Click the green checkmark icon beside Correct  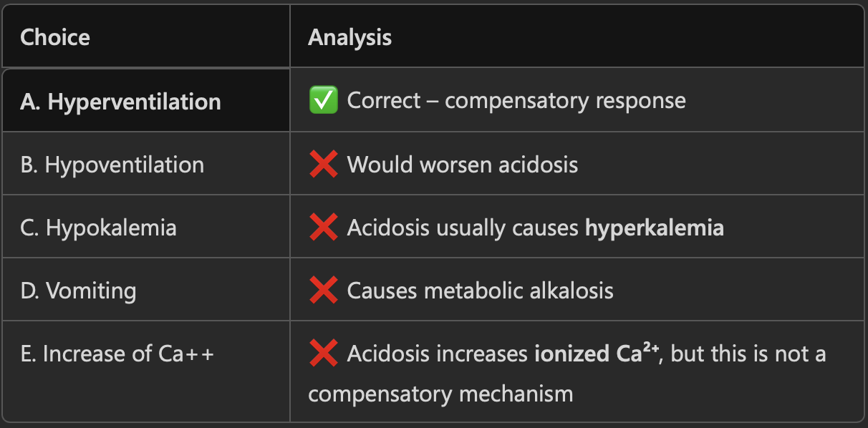click(x=323, y=101)
